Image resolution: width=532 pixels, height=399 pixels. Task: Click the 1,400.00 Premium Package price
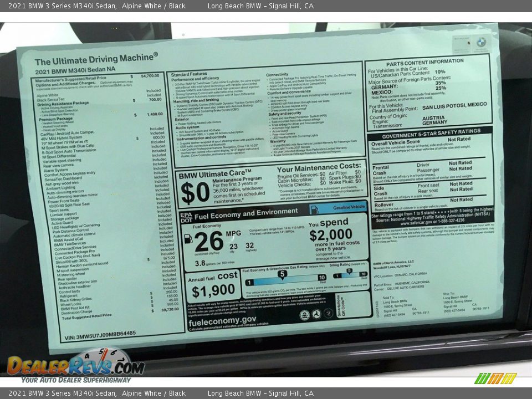tap(155, 114)
